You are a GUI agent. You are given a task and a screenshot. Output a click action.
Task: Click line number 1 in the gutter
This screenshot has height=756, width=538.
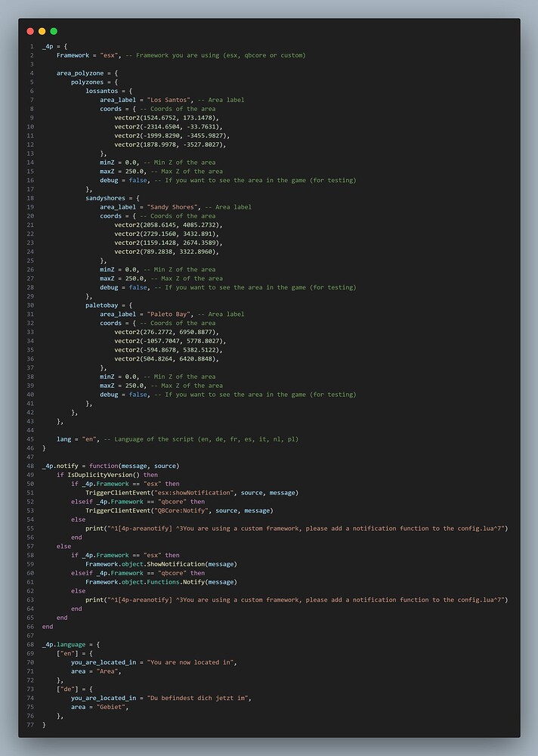(32, 47)
